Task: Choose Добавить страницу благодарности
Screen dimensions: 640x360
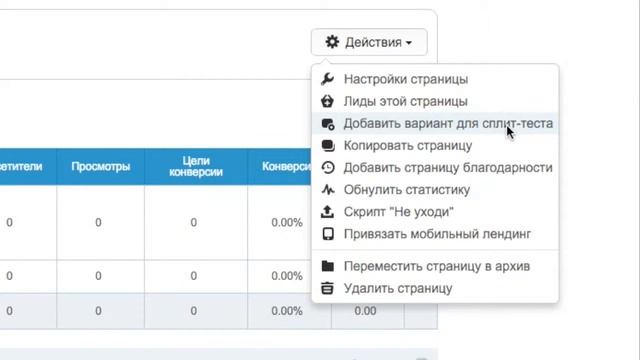Action: [x=435, y=167]
